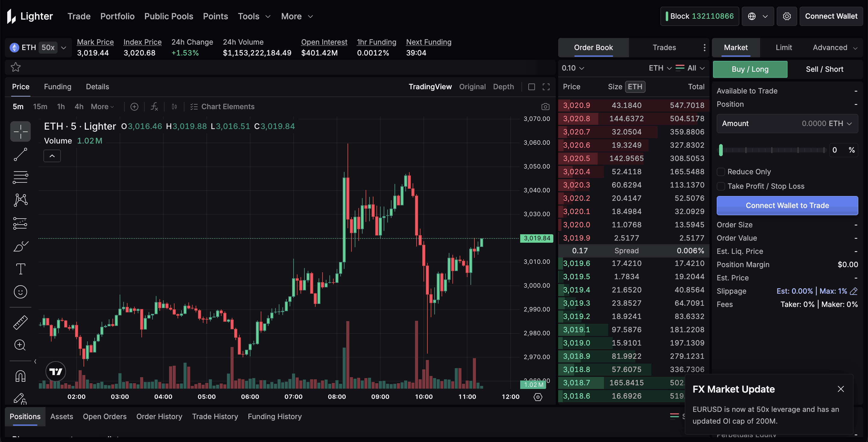The image size is (868, 442).
Task: Expand the Advanced order type menu
Action: pyautogui.click(x=833, y=48)
